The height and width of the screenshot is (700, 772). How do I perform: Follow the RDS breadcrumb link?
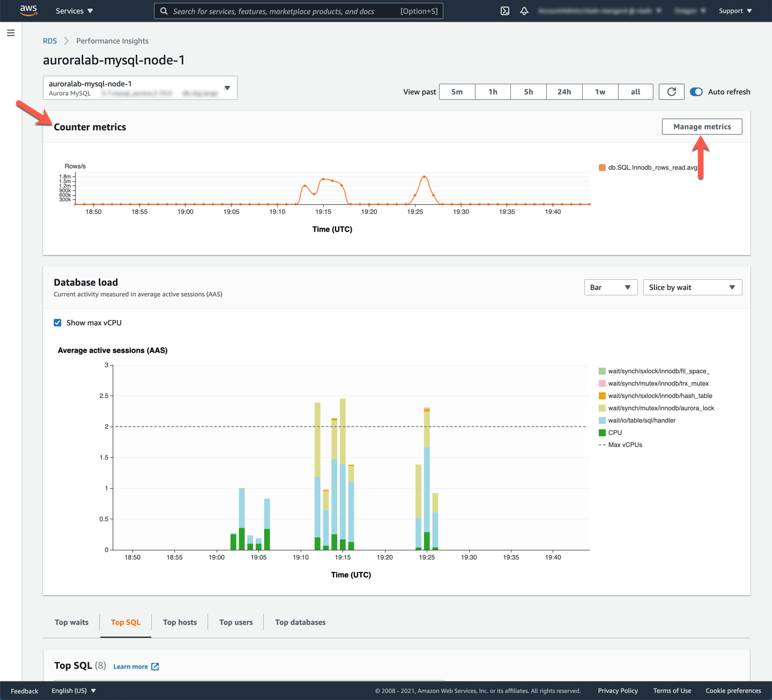pyautogui.click(x=50, y=41)
